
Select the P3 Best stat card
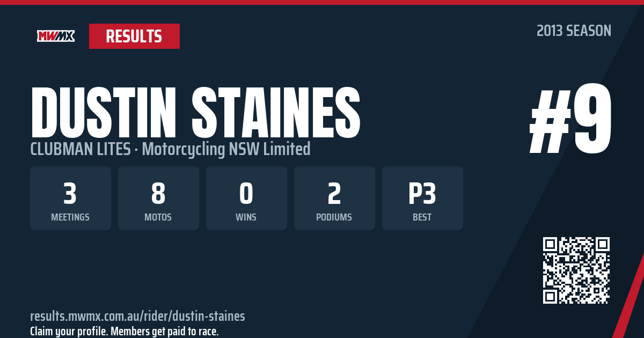coord(422,198)
